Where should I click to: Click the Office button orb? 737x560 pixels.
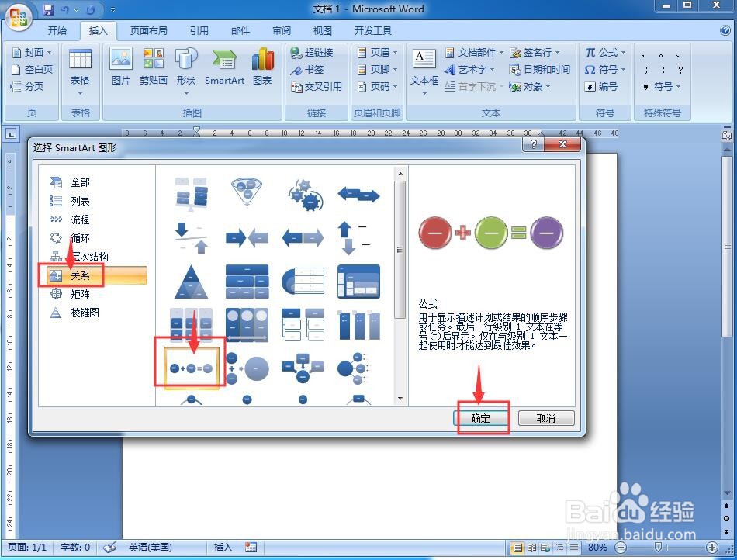pyautogui.click(x=18, y=17)
